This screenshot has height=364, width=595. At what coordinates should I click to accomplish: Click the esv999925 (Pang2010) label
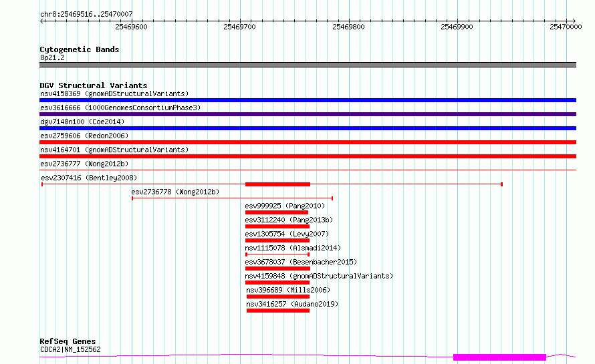[x=285, y=206]
